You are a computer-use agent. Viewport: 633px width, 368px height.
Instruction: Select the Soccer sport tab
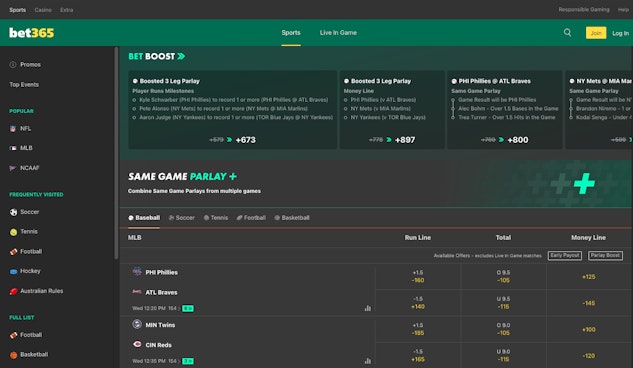pos(182,218)
